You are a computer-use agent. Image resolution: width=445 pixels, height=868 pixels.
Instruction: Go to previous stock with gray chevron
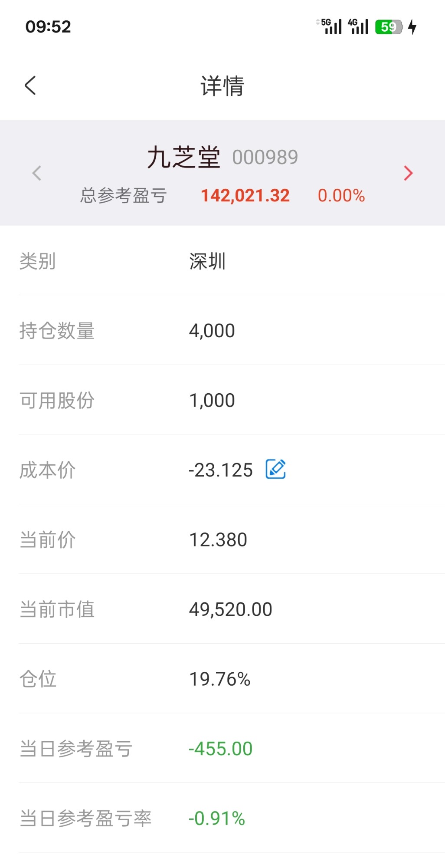[x=37, y=173]
